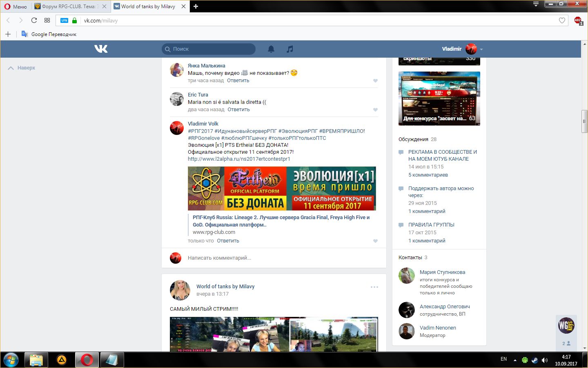Open hashtag #РПГ2017
This screenshot has width=588, height=368.
pyautogui.click(x=200, y=131)
